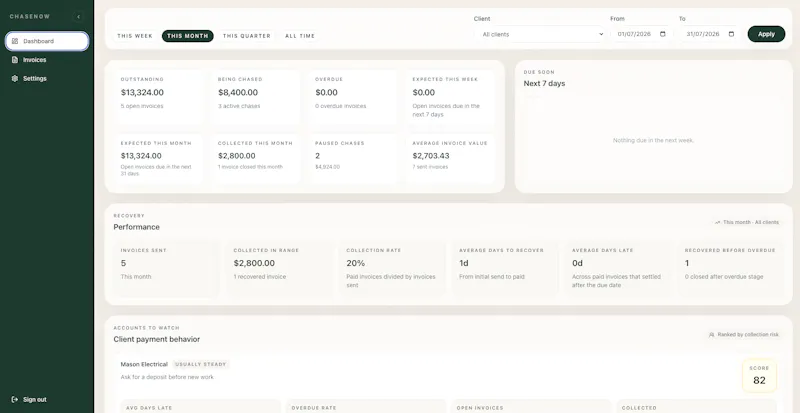Screen dimensions: 800x413
Task: Click the Usually Steady badge
Action: pyautogui.click(x=201, y=365)
